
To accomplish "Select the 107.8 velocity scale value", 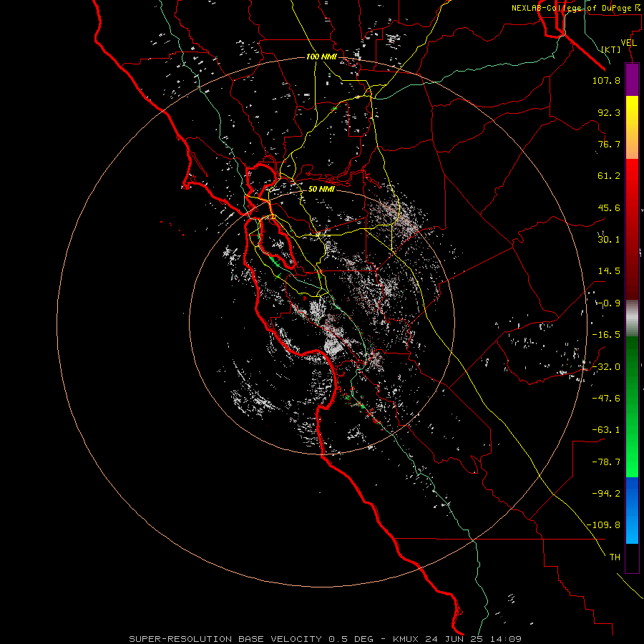I will pos(606,80).
